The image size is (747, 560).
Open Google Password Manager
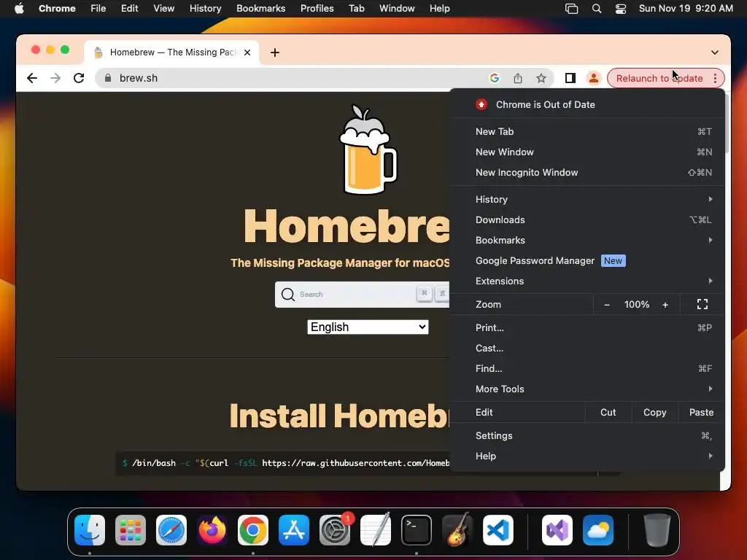[587, 261]
